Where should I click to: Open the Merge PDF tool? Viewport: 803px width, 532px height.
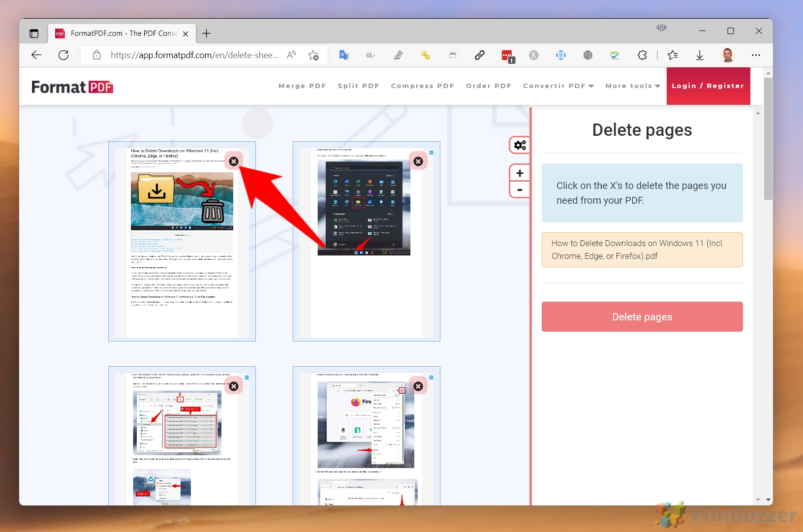pyautogui.click(x=303, y=86)
